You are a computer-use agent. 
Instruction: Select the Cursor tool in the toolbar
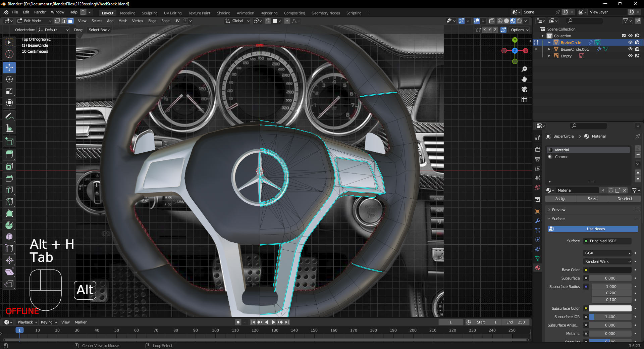[9, 54]
